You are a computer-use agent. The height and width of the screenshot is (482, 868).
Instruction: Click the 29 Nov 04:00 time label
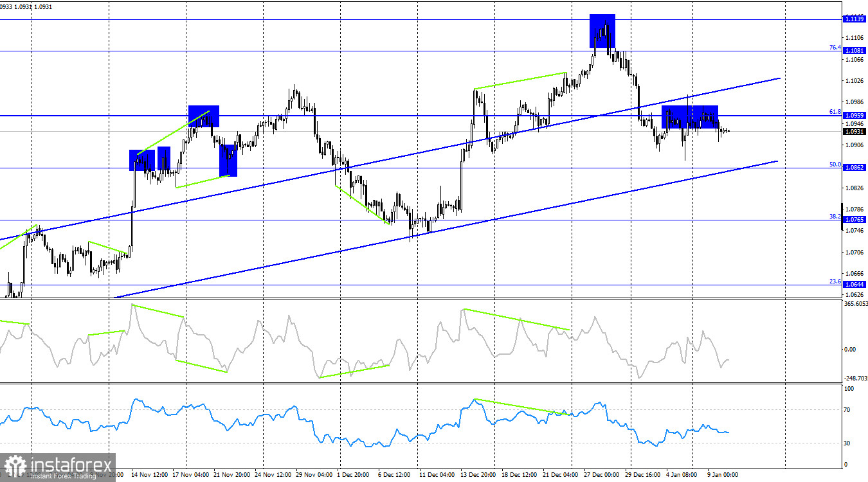point(314,475)
